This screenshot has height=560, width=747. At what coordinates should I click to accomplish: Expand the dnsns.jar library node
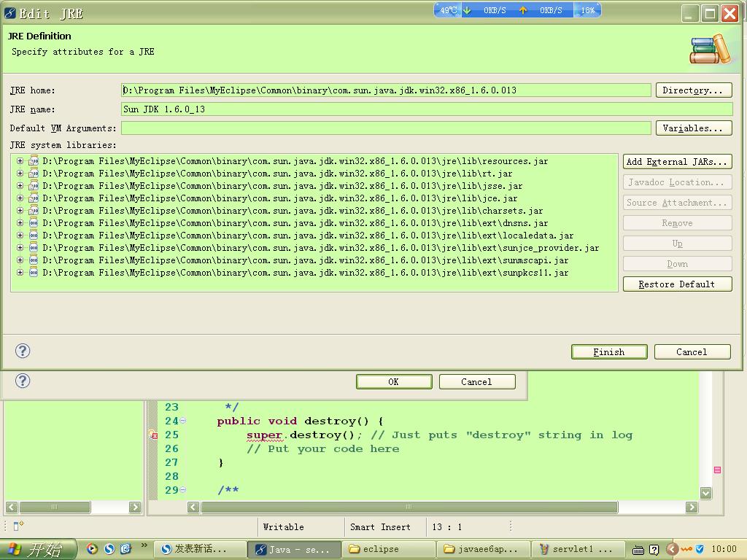(20, 223)
